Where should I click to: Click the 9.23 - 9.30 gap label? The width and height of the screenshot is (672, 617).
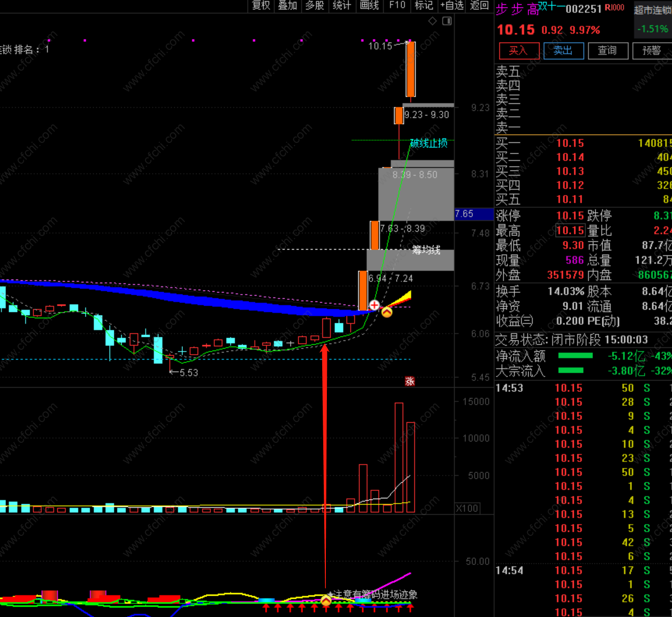[x=427, y=115]
